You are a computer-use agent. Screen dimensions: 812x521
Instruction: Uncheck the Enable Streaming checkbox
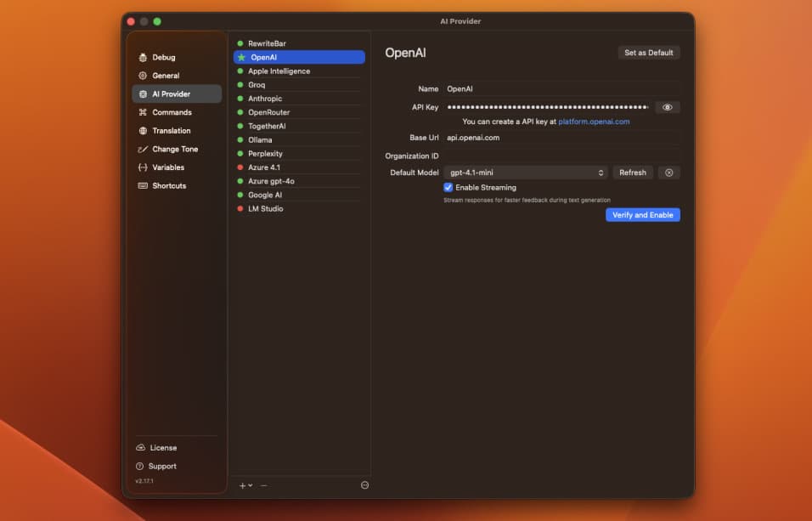point(448,187)
